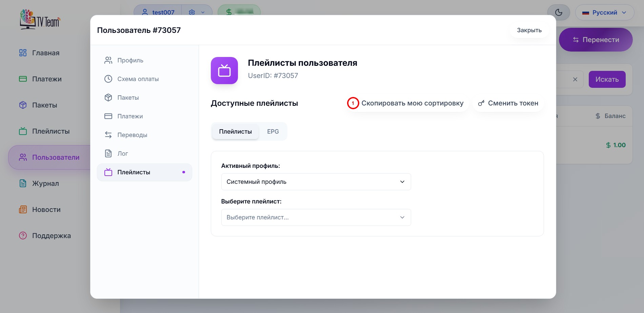Image resolution: width=644 pixels, height=313 pixels.
Task: Click the Плейлисты TV icon in the sidebar
Action: 23,131
